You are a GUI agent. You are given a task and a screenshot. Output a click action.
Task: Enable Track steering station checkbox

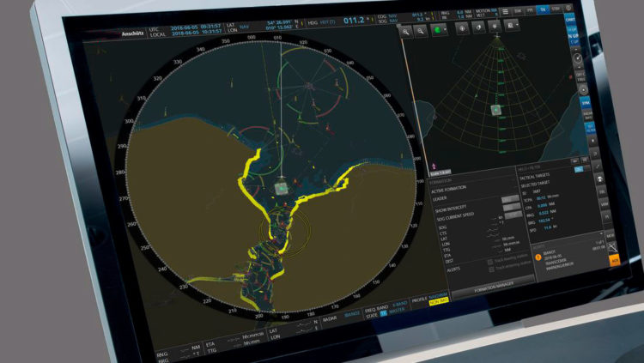tap(491, 268)
